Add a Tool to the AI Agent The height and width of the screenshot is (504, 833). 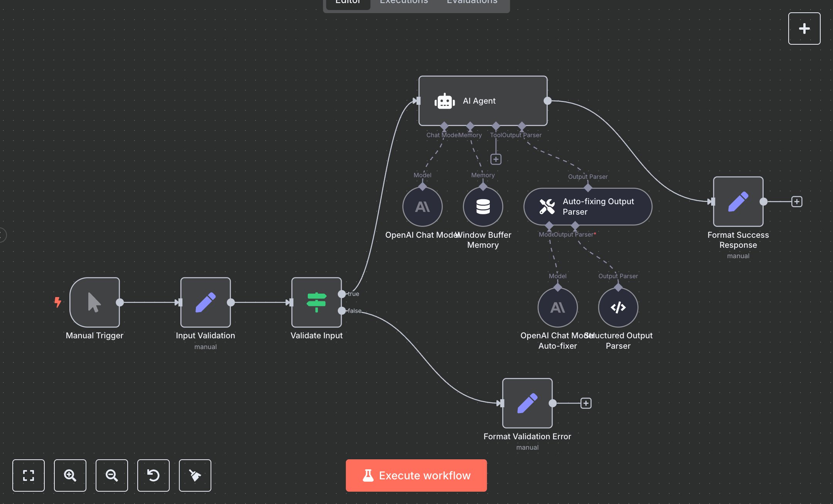pos(496,159)
